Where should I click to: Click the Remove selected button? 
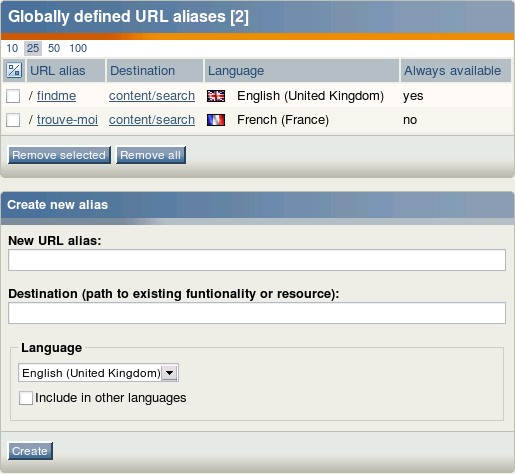click(x=59, y=155)
